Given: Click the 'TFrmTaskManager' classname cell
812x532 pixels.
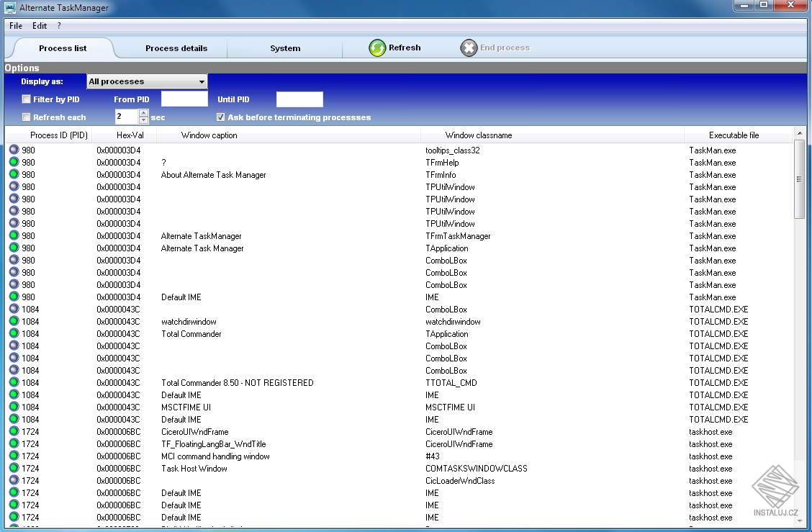Looking at the screenshot, I should point(458,236).
